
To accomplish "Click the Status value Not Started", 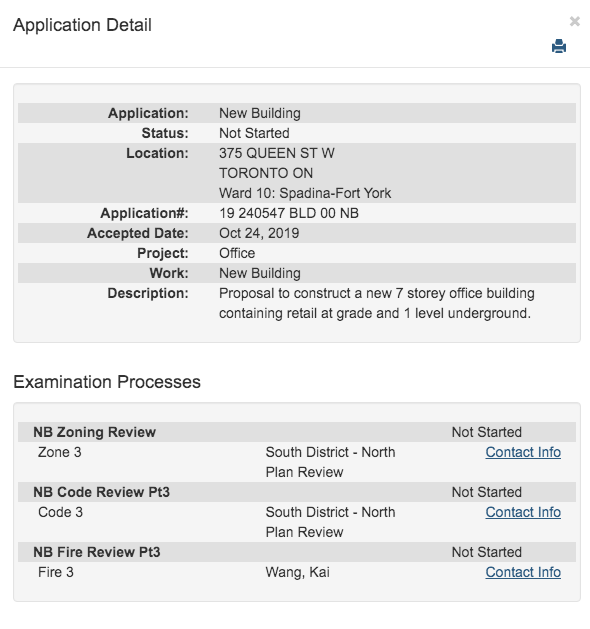I will [x=254, y=133].
